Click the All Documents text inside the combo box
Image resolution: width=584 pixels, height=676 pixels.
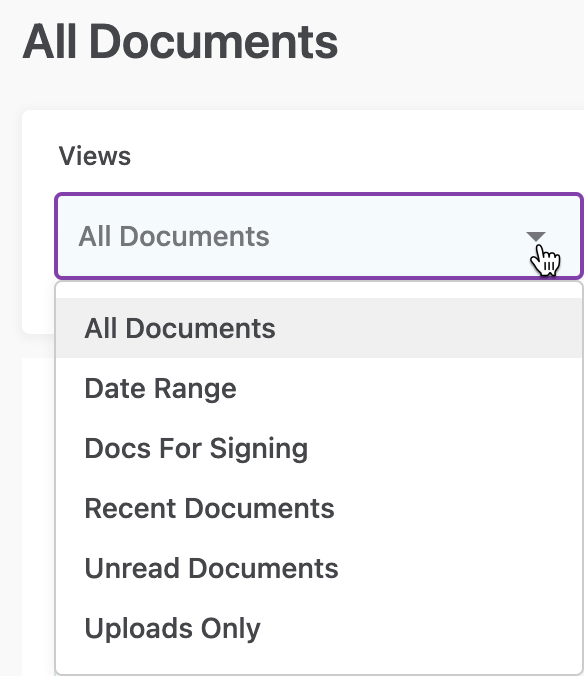point(174,236)
